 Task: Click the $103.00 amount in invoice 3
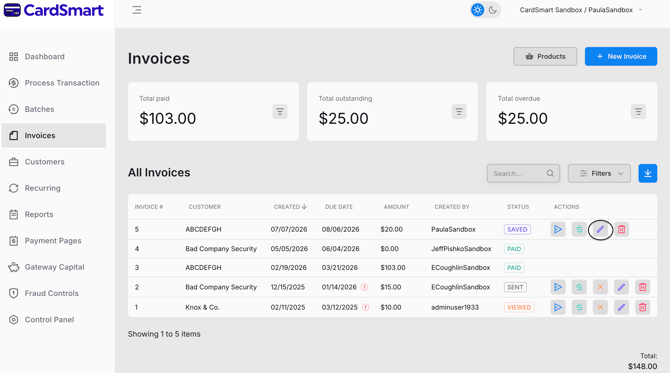pyautogui.click(x=393, y=267)
